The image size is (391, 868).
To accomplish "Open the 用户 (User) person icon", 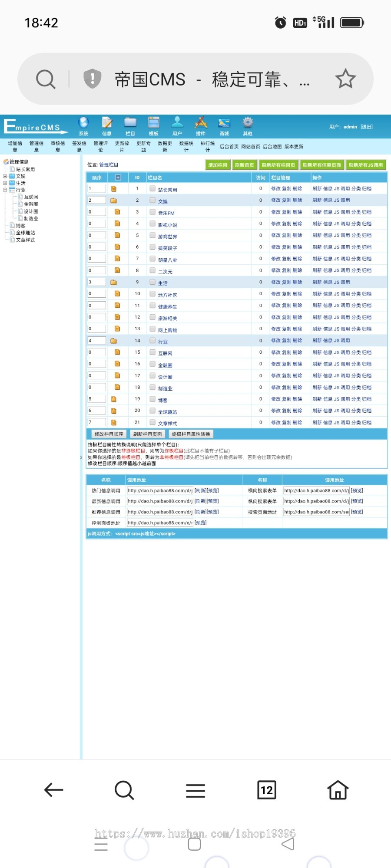I will pos(177,122).
